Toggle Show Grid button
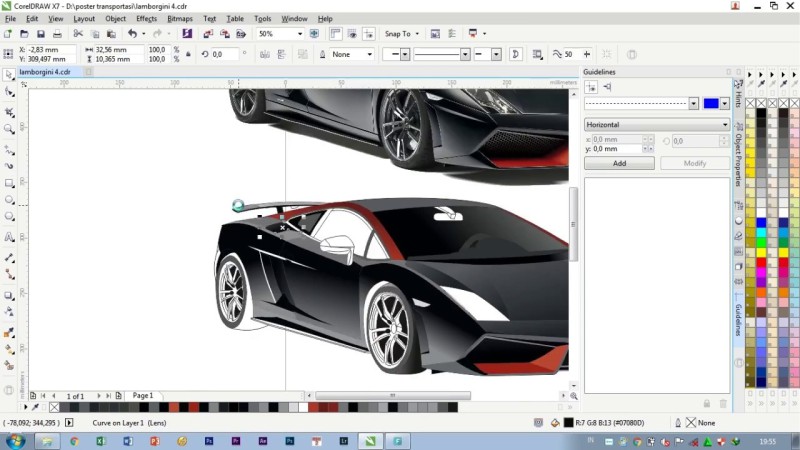This screenshot has width=800, height=450. click(x=352, y=34)
